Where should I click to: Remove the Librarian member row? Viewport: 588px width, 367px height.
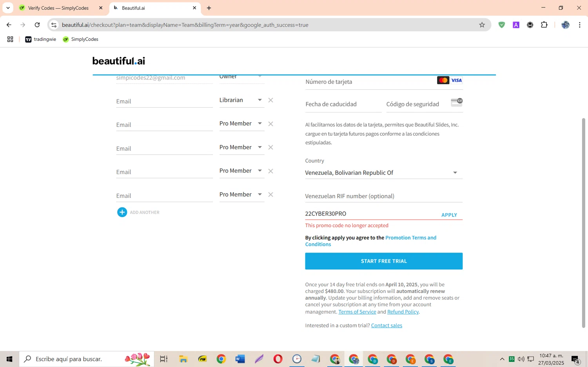(270, 100)
